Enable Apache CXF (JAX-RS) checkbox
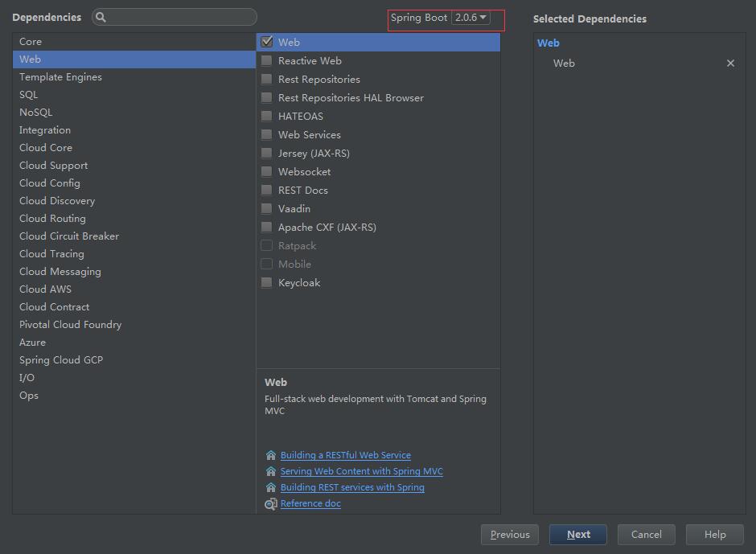 [x=267, y=227]
